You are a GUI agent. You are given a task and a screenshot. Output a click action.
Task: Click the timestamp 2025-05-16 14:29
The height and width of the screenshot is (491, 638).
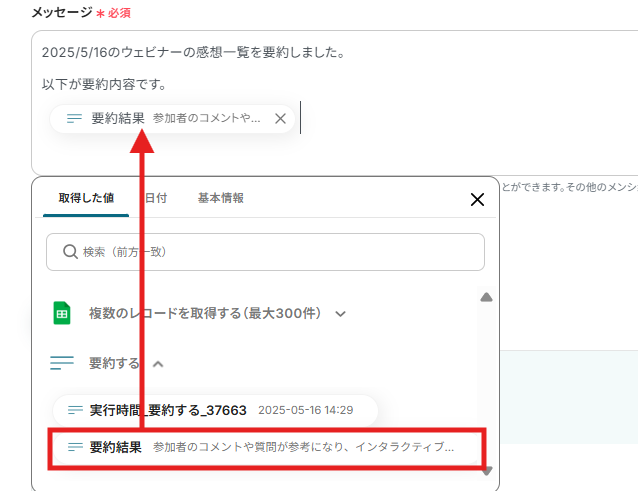point(306,410)
